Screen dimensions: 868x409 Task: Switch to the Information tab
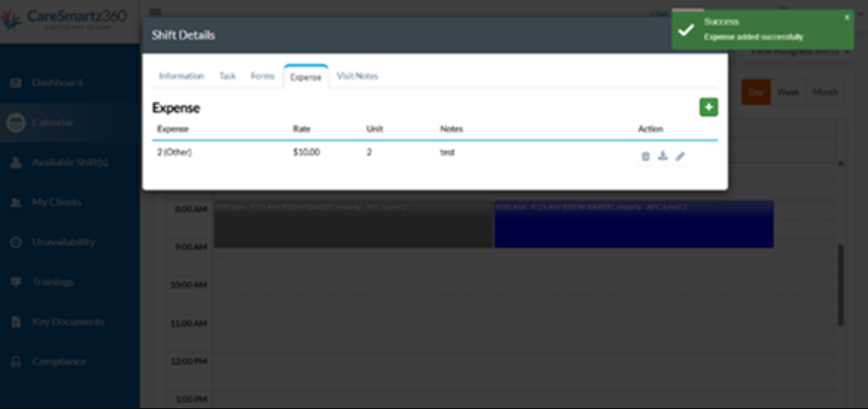(182, 77)
